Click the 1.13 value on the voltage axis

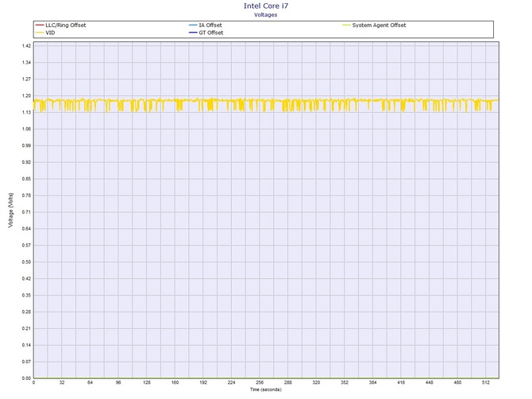[x=26, y=112]
